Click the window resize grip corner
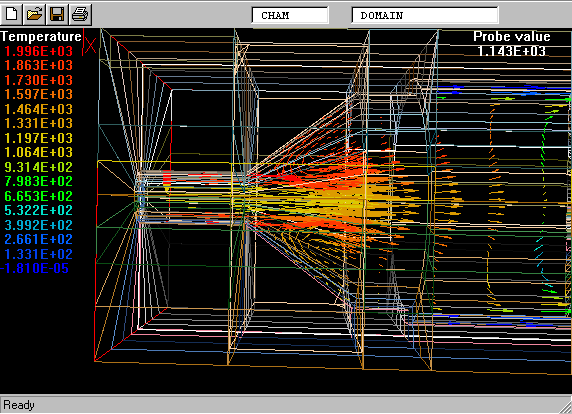The image size is (572, 414). point(565,406)
